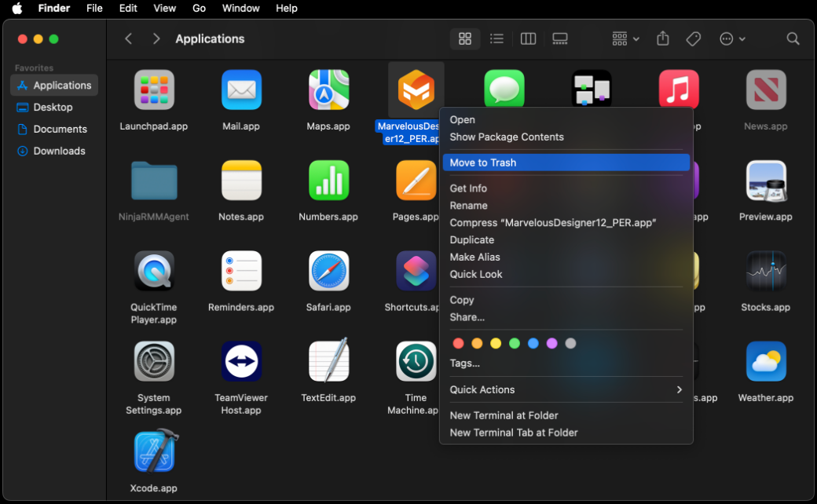This screenshot has height=504, width=817.
Task: Select the NinjaRMMAgent folder
Action: tap(154, 180)
